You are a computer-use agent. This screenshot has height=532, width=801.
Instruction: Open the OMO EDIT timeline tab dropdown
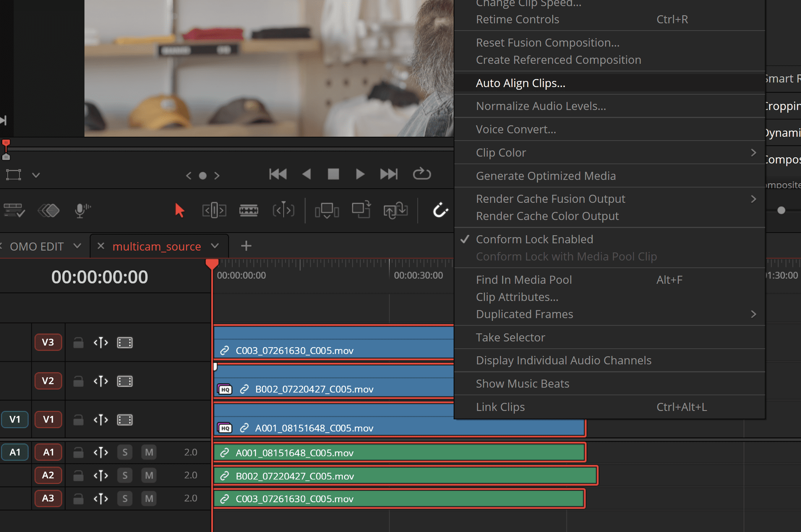77,246
